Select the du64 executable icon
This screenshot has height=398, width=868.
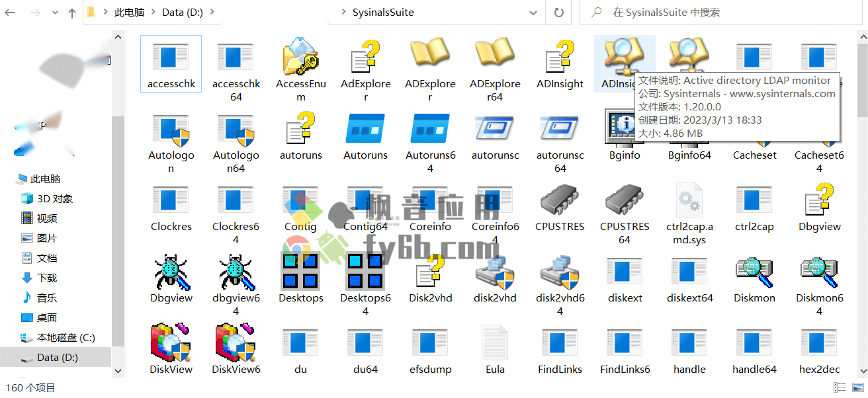click(x=366, y=342)
